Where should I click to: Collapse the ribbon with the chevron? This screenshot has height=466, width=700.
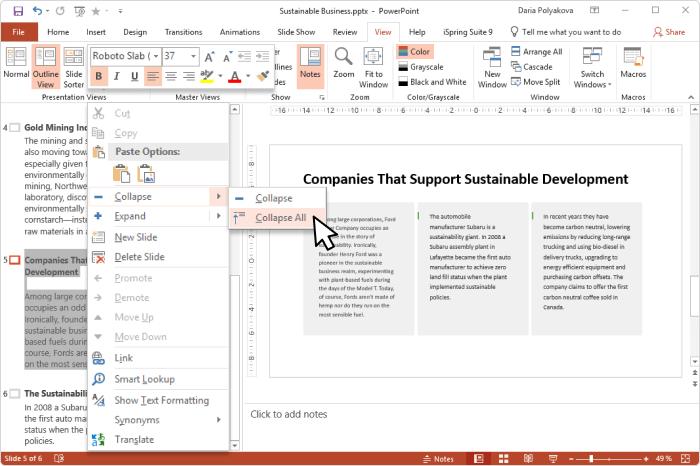click(x=691, y=97)
